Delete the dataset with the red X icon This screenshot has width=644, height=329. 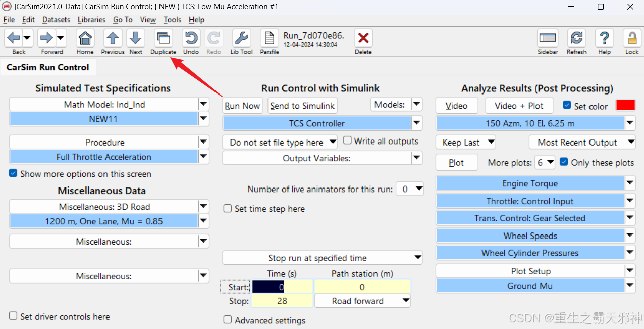(363, 38)
